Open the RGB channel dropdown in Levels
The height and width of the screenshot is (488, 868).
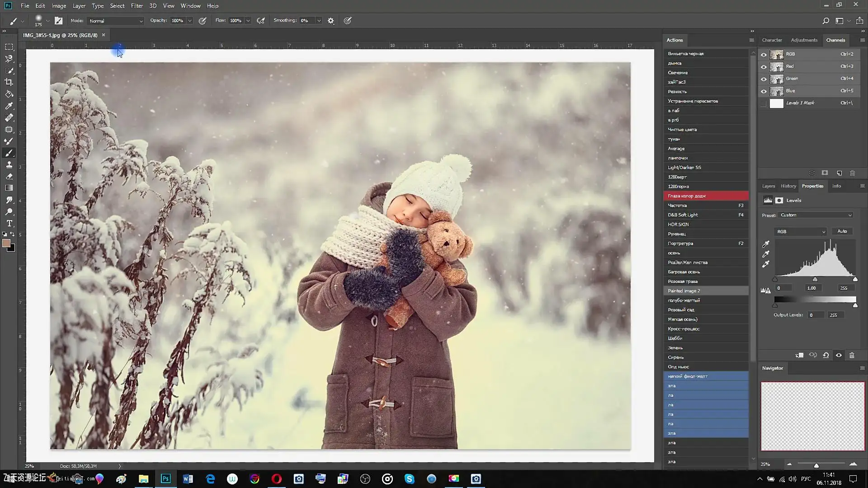click(x=800, y=231)
